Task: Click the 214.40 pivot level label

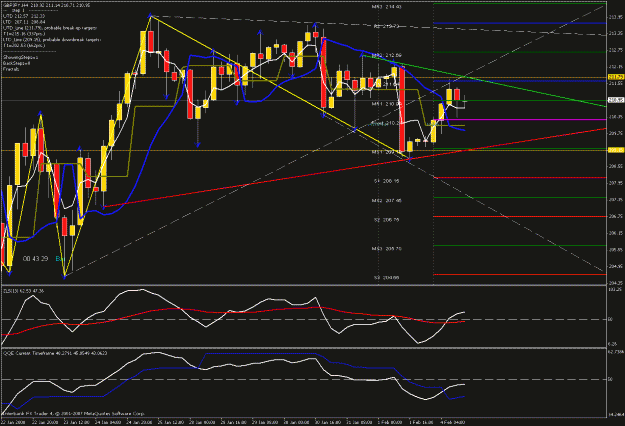Action: (x=387, y=7)
